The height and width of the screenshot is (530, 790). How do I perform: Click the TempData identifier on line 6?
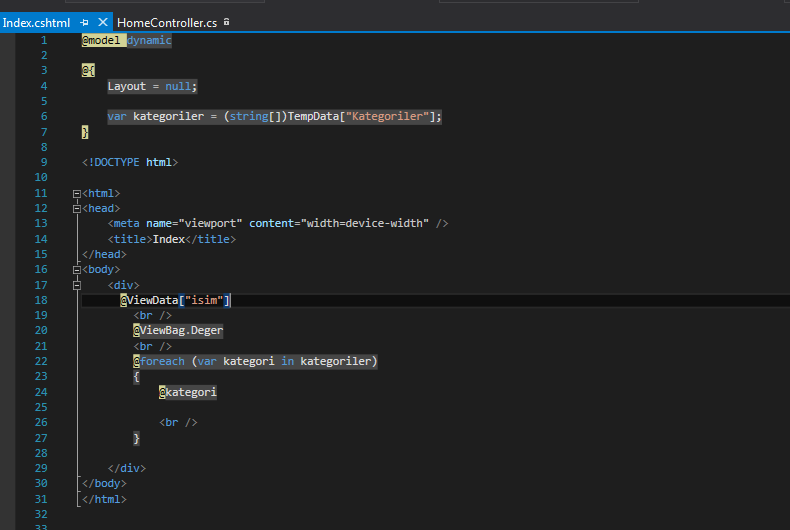(x=313, y=116)
